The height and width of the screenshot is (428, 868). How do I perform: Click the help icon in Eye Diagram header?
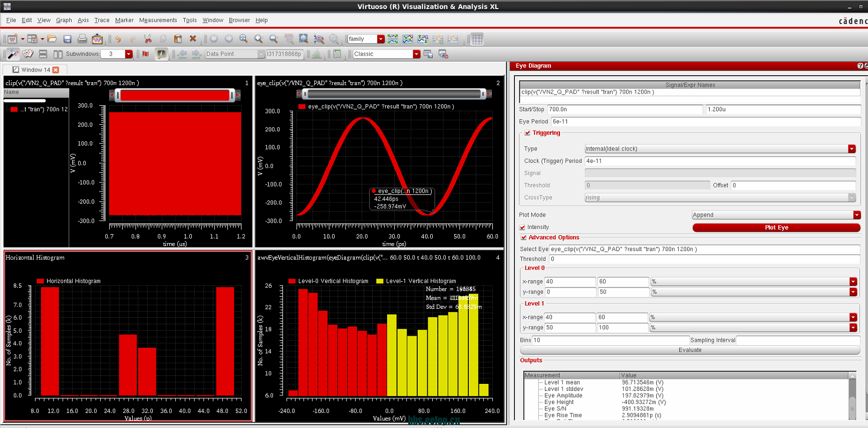click(860, 66)
